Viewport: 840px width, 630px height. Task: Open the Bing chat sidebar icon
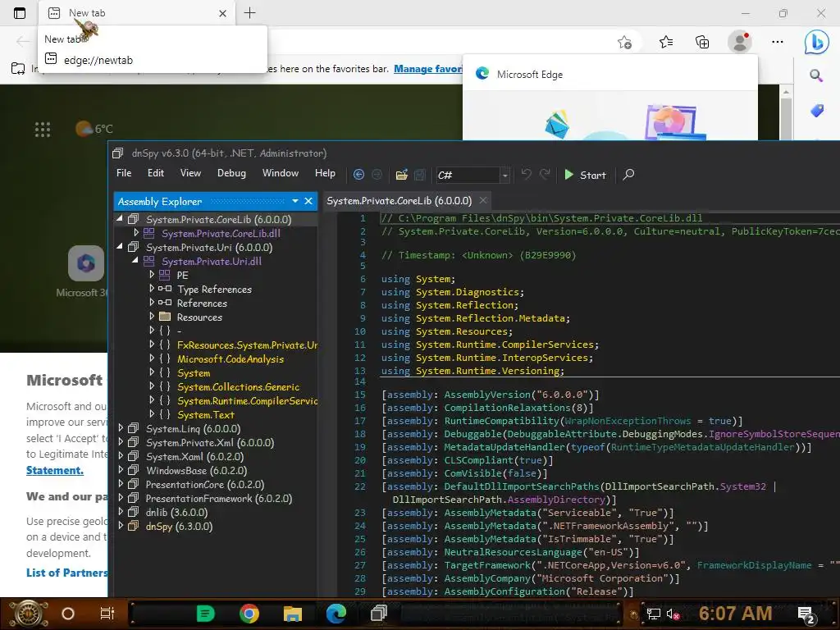click(816, 42)
